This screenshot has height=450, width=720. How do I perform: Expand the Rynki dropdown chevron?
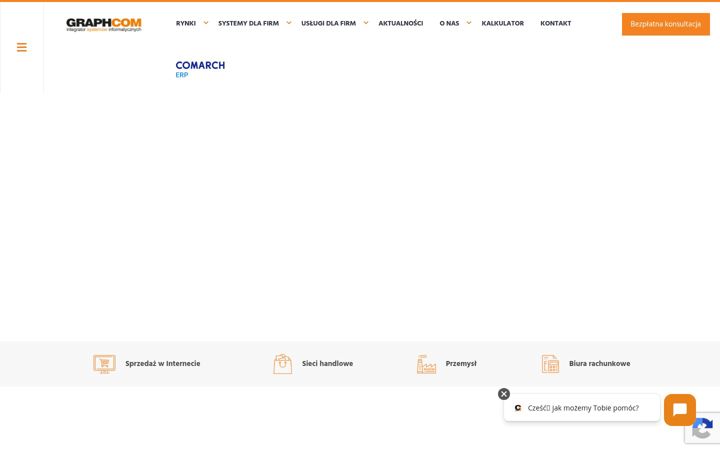click(x=206, y=22)
